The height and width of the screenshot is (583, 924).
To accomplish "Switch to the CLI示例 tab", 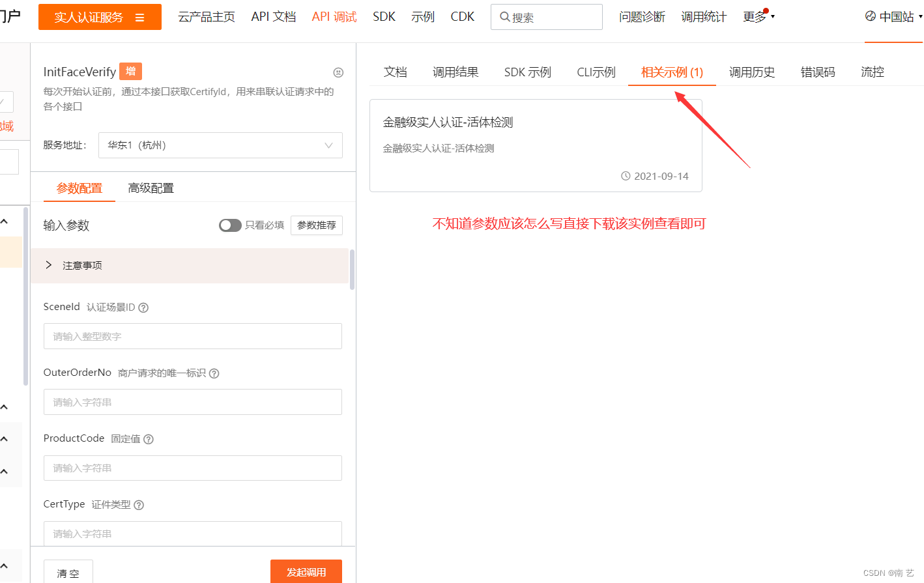I will point(596,72).
